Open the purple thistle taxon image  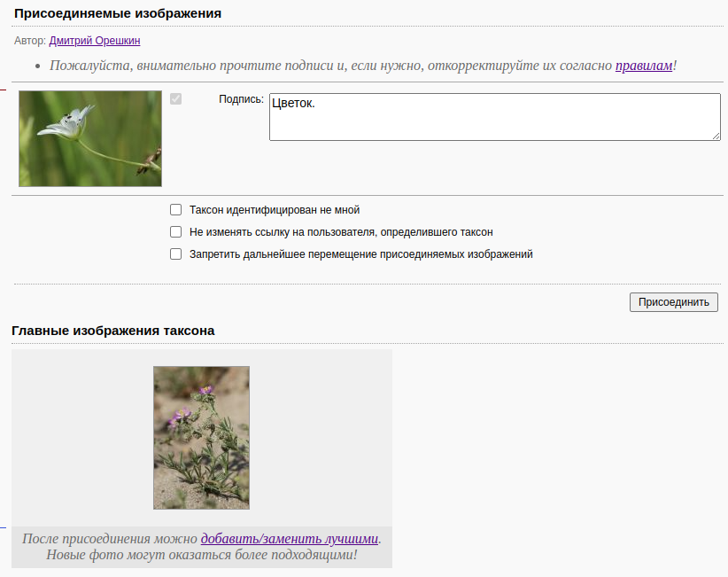(x=201, y=438)
